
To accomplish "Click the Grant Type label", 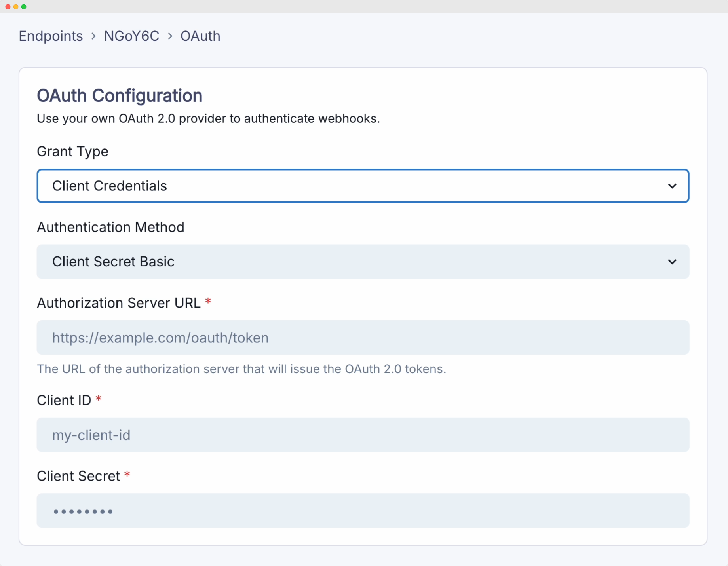I will (x=72, y=151).
